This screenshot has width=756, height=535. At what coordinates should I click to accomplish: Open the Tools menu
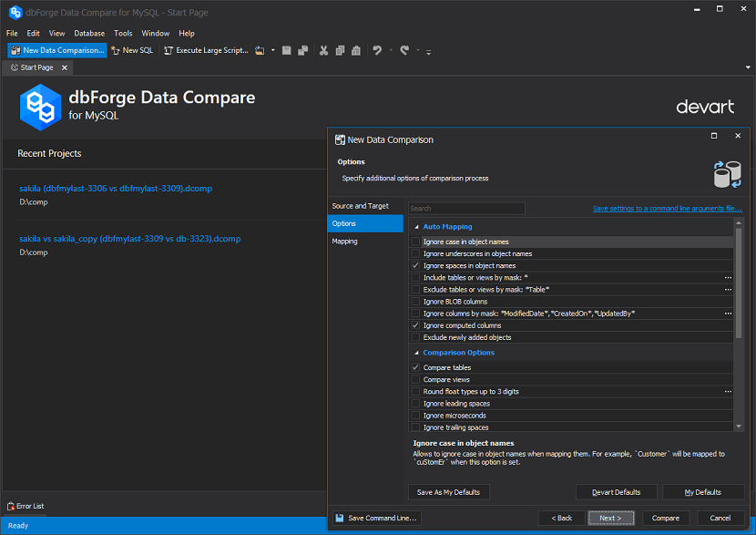pos(123,34)
